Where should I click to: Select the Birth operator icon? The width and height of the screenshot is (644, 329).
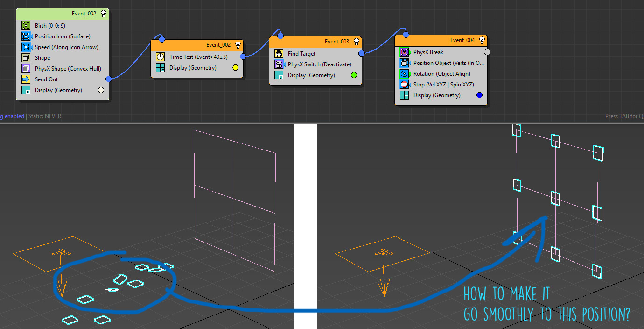coord(26,26)
